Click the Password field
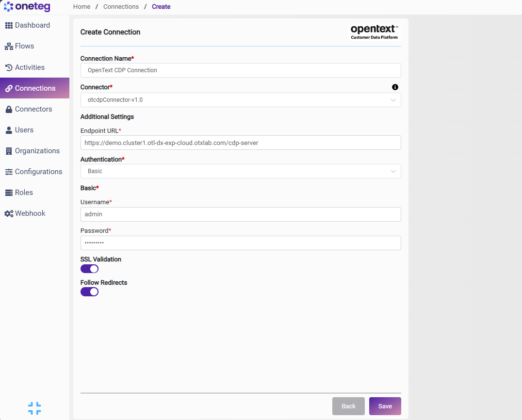The height and width of the screenshot is (420, 522). coord(241,243)
